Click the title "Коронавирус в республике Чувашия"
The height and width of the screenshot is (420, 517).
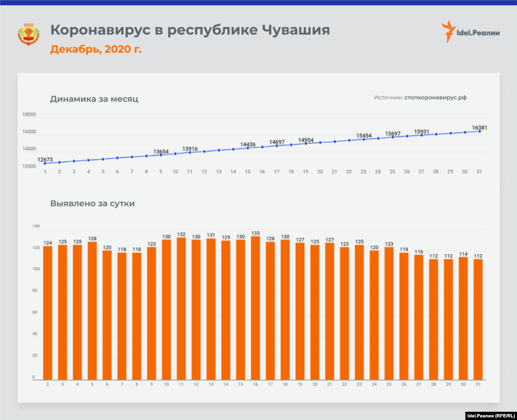(x=190, y=30)
